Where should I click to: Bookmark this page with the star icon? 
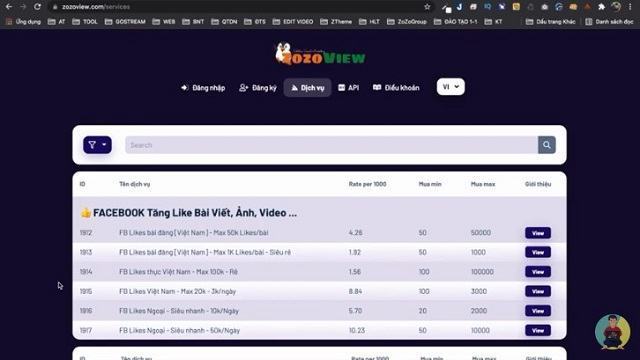427,7
